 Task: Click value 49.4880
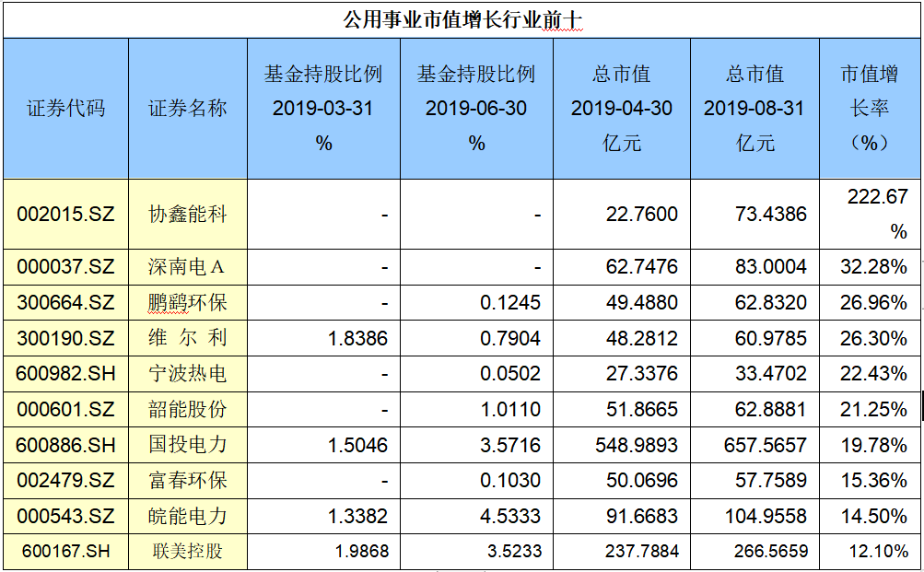coord(642,303)
